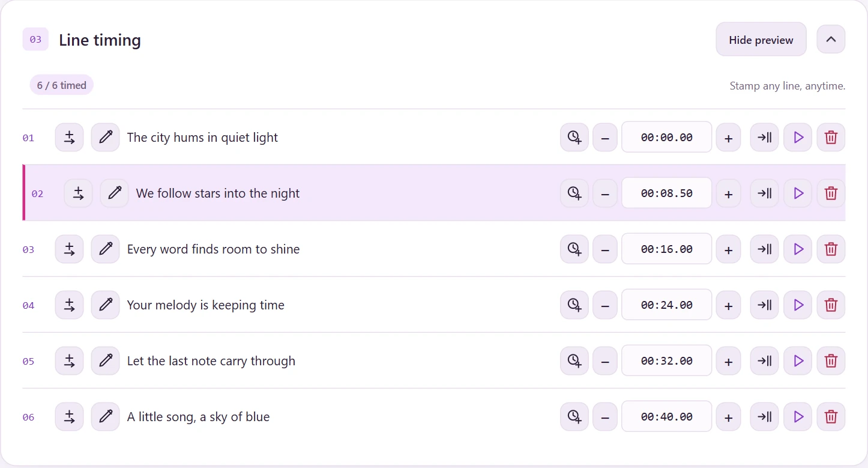Stamp current time on "The city hums" line
This screenshot has height=468, width=868.
pos(574,138)
